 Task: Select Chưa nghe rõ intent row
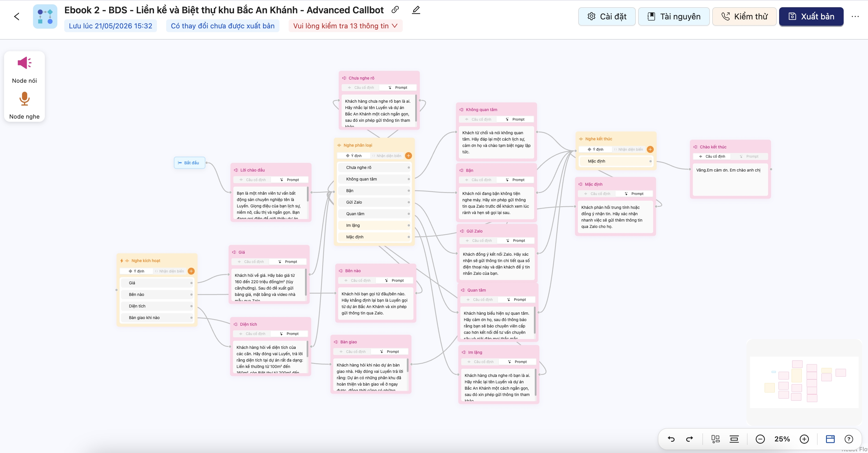click(374, 167)
